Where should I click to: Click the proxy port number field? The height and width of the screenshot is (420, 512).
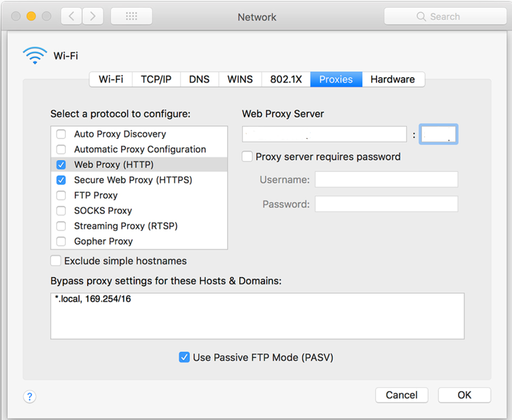(438, 134)
